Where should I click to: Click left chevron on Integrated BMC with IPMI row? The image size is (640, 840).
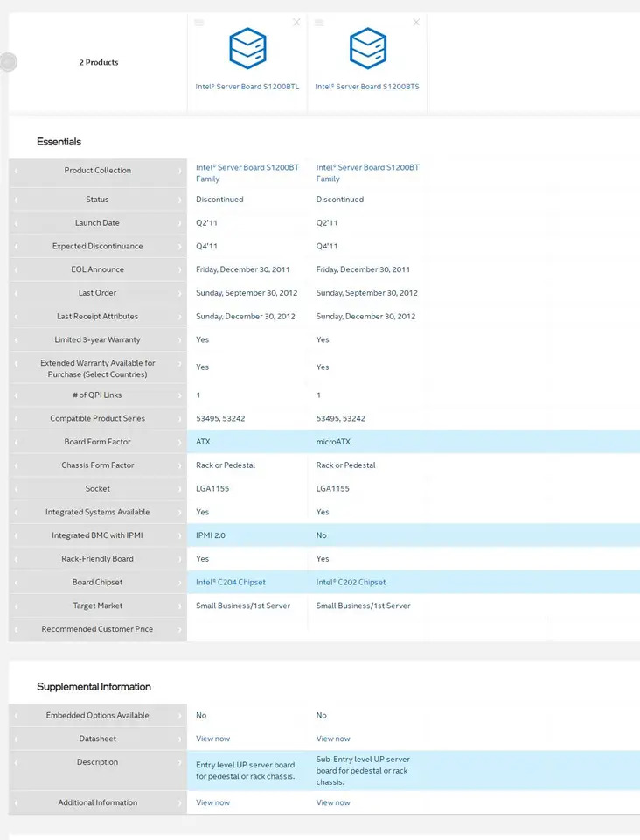point(16,536)
